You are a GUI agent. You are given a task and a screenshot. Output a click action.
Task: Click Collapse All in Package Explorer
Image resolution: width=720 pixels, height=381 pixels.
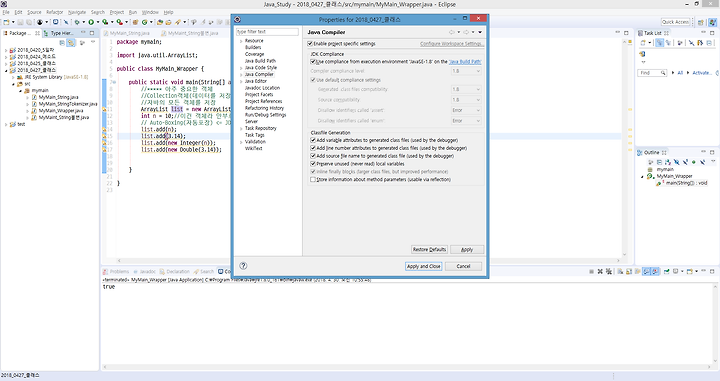[62, 43]
